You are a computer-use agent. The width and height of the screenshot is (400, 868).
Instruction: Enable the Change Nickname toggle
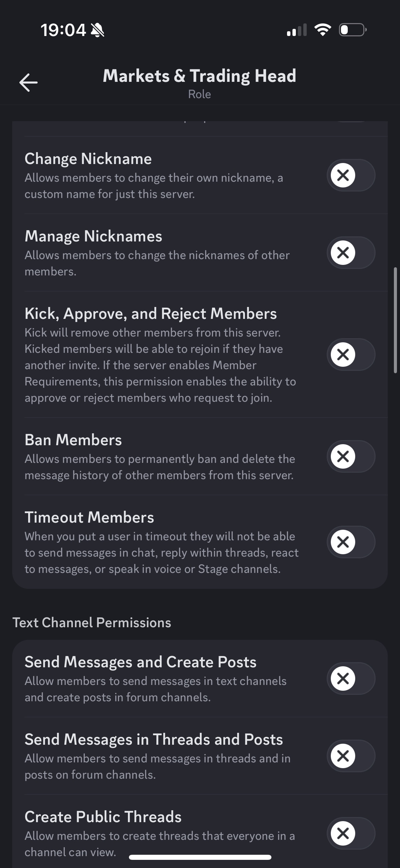351,175
